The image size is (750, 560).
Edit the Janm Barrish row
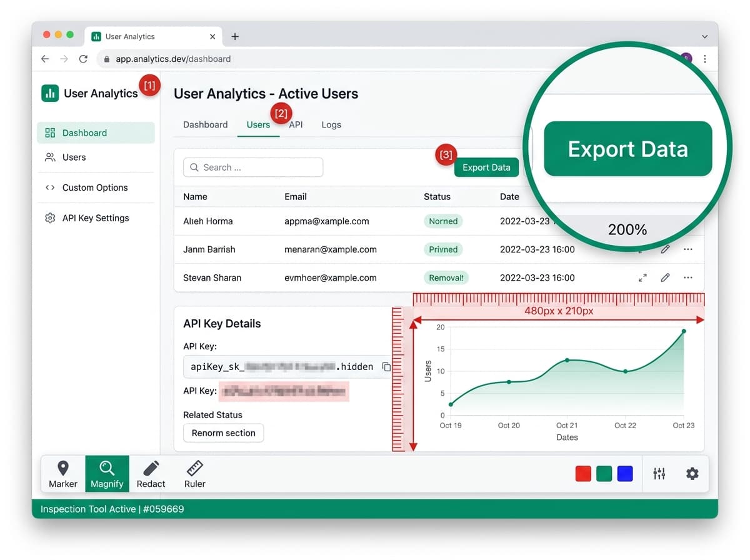[665, 249]
